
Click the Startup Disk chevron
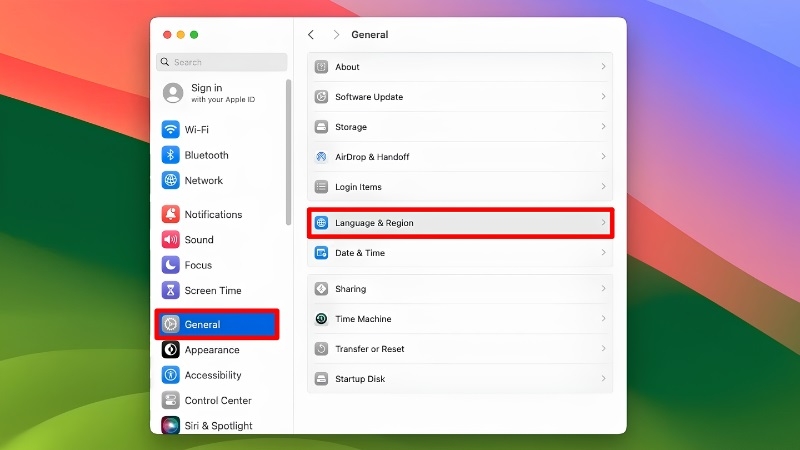tap(603, 379)
